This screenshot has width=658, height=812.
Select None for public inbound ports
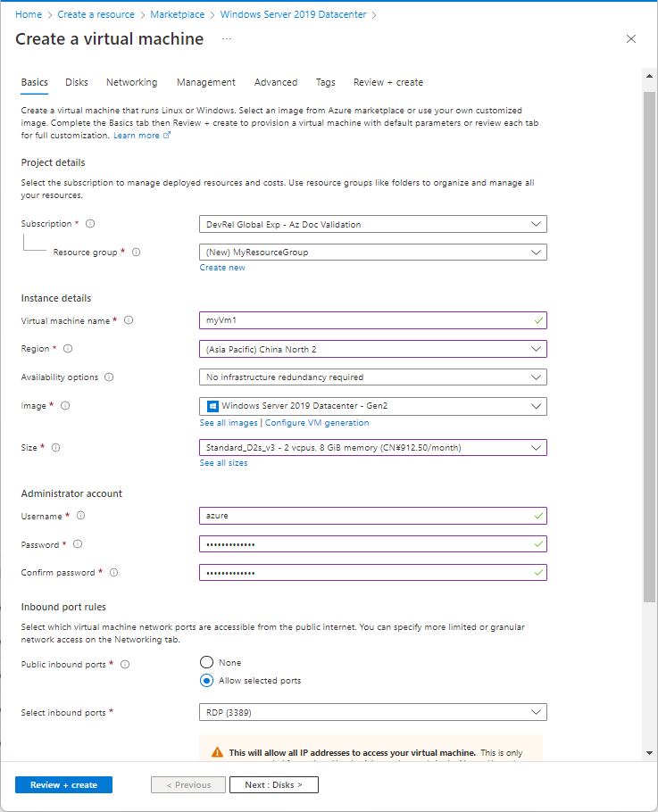click(x=207, y=662)
